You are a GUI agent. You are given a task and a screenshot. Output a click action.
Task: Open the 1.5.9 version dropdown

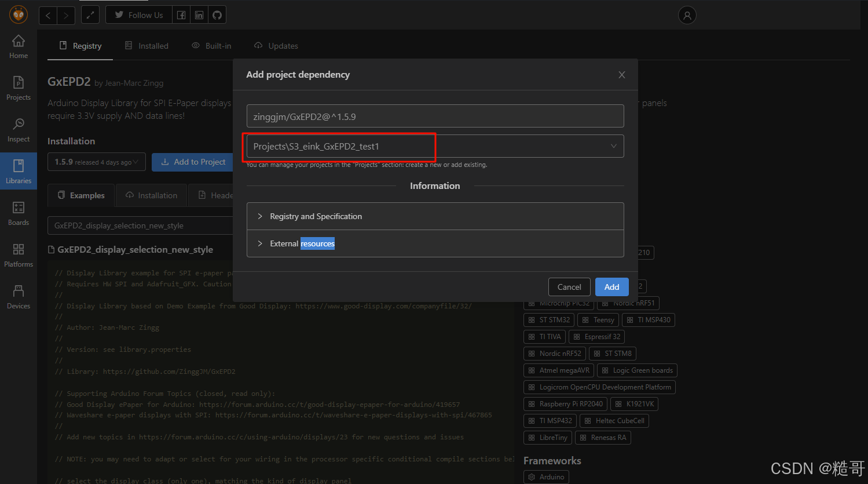pyautogui.click(x=97, y=162)
